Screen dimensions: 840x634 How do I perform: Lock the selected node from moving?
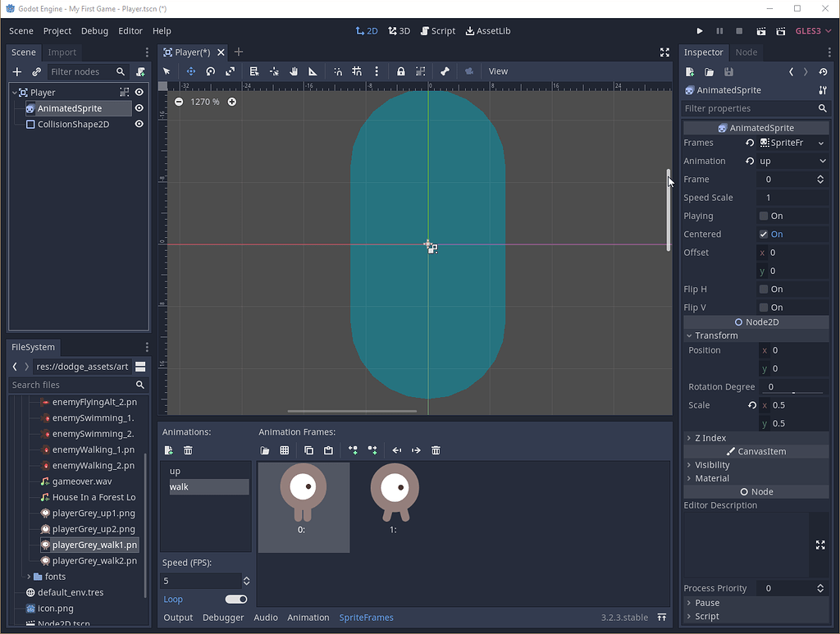click(400, 71)
